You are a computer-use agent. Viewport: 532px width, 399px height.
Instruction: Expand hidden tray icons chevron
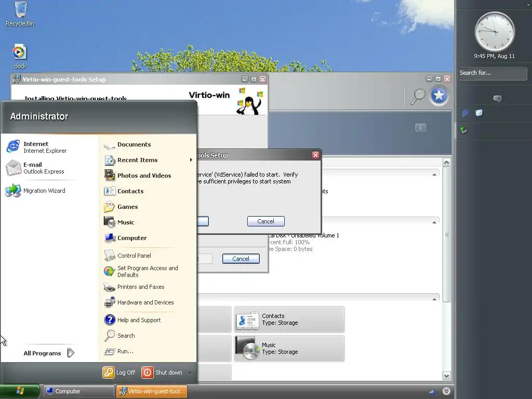tap(446, 391)
